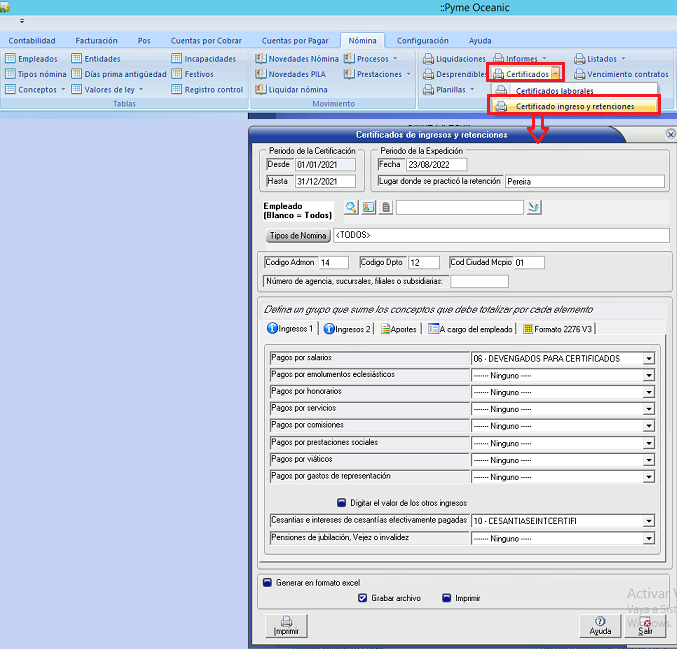Expand Valores de ley dropdown

141,89
